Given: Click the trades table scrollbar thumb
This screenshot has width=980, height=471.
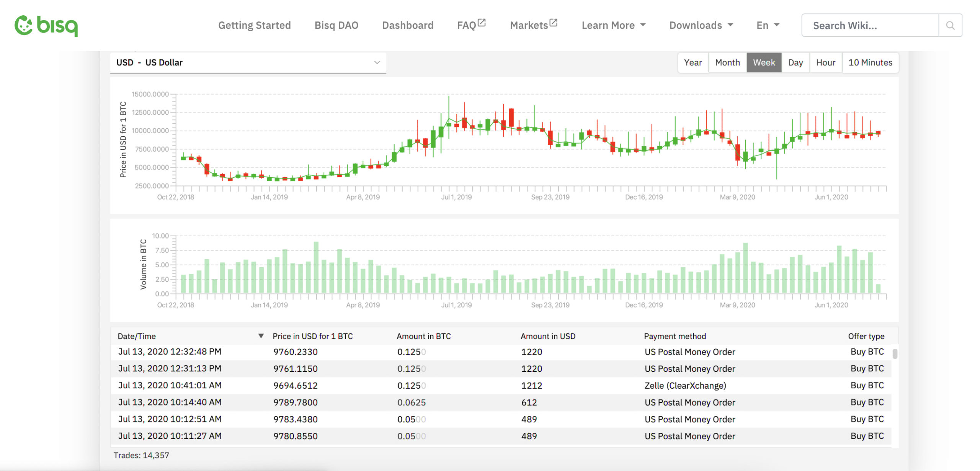Looking at the screenshot, I should [x=895, y=353].
